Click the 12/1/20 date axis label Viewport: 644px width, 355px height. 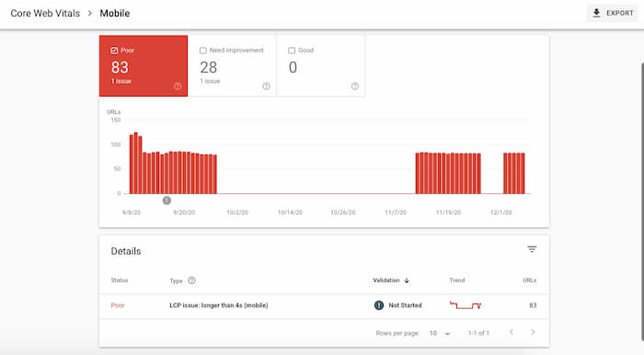[501, 212]
